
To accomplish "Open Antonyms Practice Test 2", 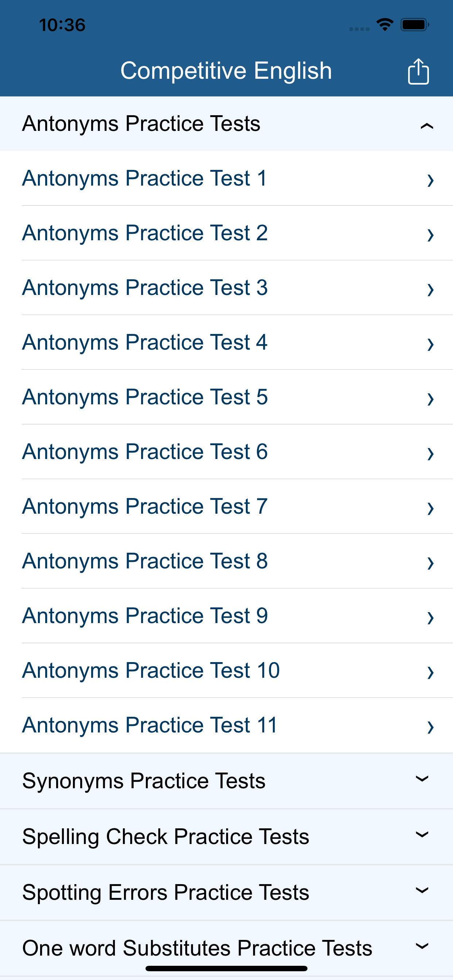I will [145, 233].
